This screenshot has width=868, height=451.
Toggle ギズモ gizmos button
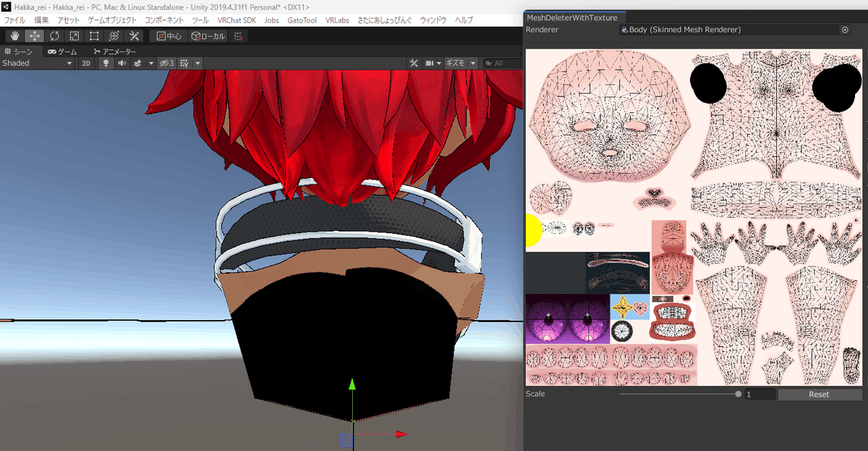click(x=456, y=64)
